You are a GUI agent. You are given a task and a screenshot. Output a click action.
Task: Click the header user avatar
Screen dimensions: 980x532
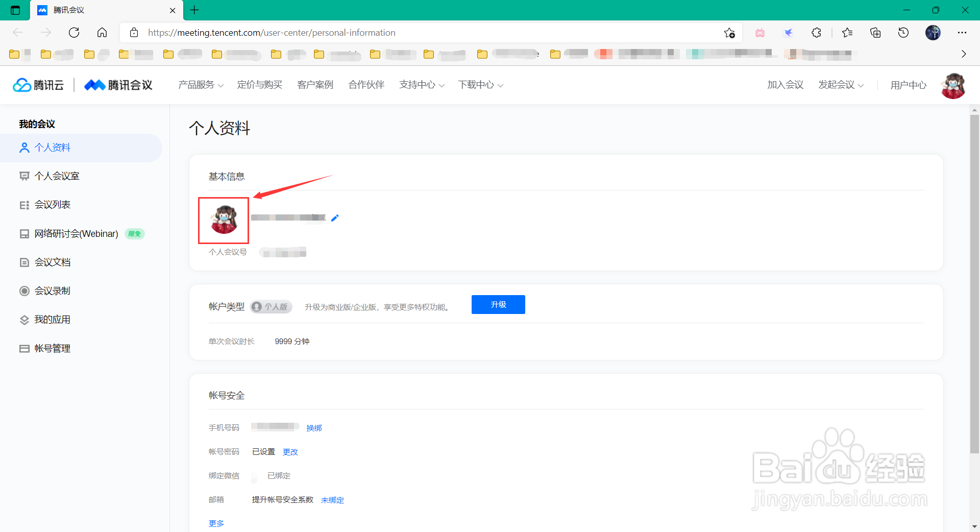[953, 85]
